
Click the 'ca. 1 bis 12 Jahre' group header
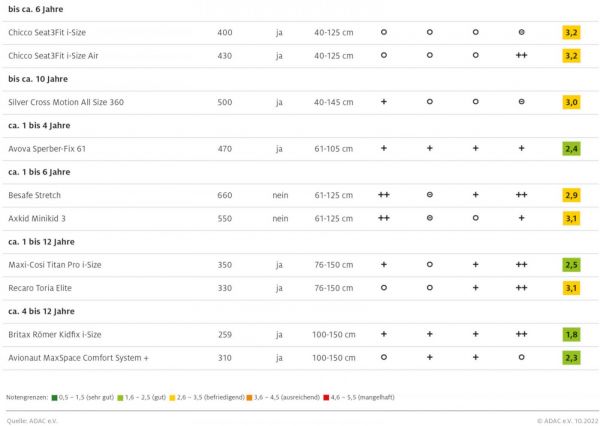41,242
